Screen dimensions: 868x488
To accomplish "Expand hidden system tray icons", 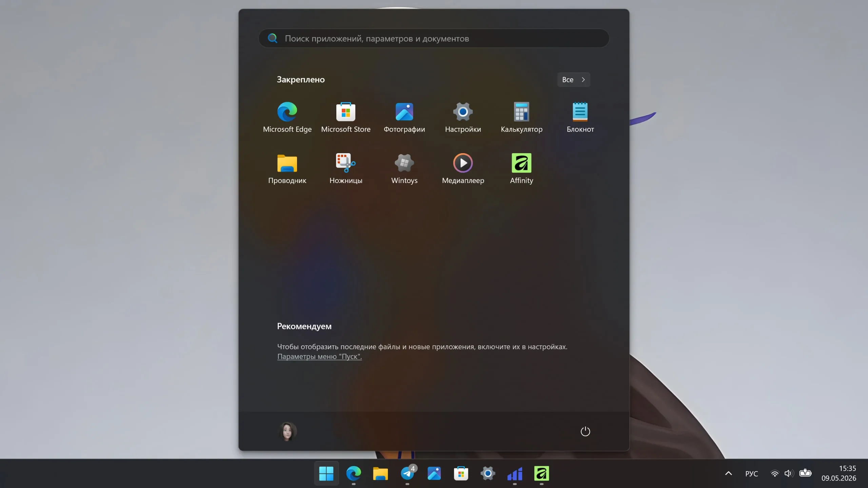I will [728, 473].
